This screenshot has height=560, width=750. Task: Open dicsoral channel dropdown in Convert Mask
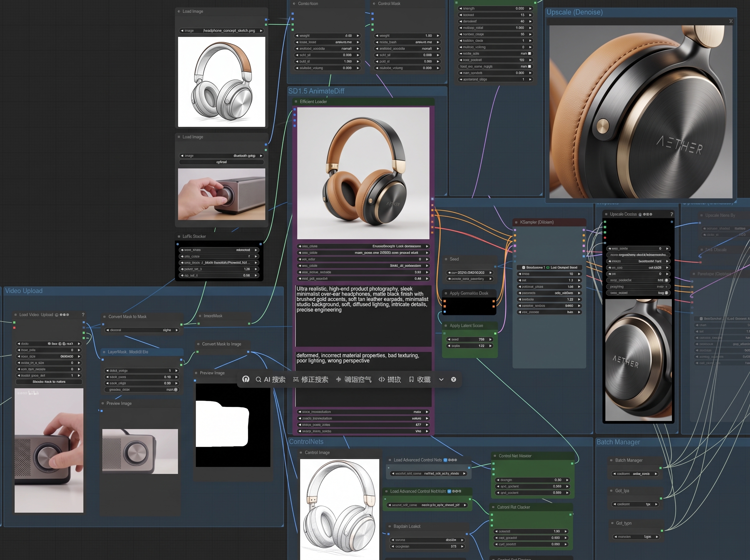coord(142,330)
